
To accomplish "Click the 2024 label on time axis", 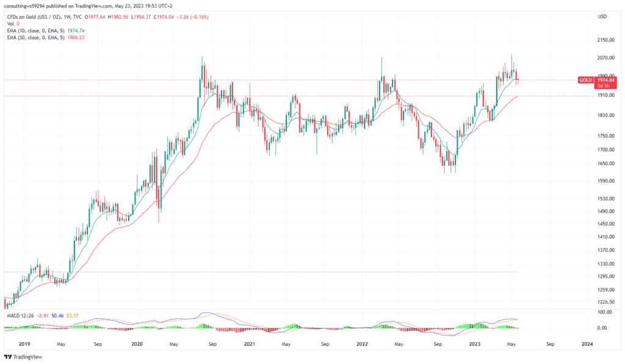I will coord(587,344).
